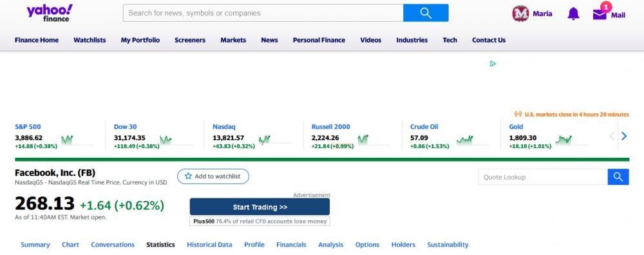The height and width of the screenshot is (255, 644).
Task: Click the Yahoo Finance logo
Action: tap(50, 13)
